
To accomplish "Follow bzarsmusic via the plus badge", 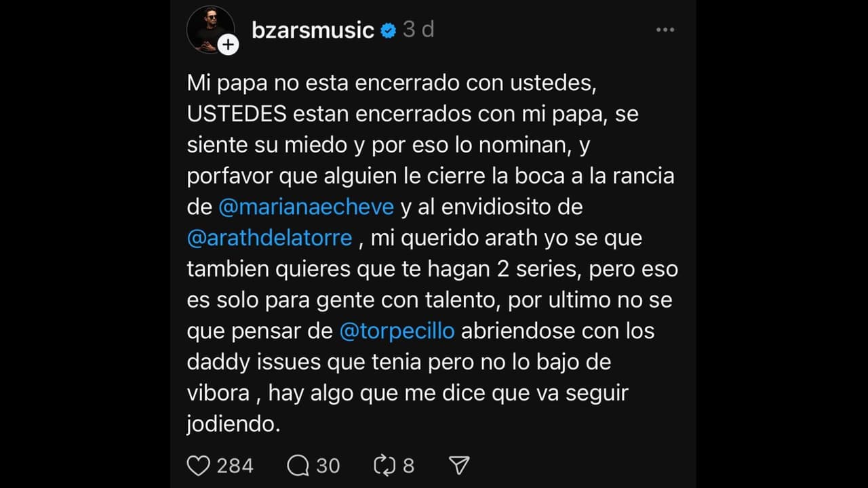I will (x=229, y=45).
